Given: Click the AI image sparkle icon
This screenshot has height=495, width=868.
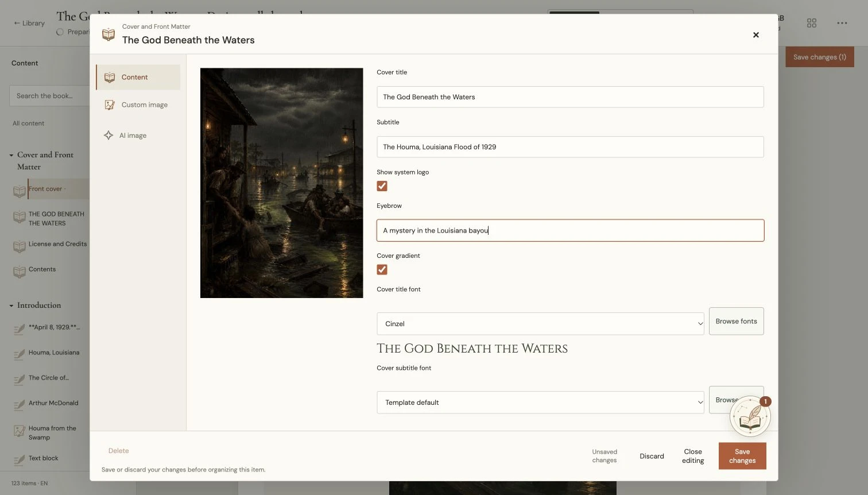Looking at the screenshot, I should coord(108,136).
